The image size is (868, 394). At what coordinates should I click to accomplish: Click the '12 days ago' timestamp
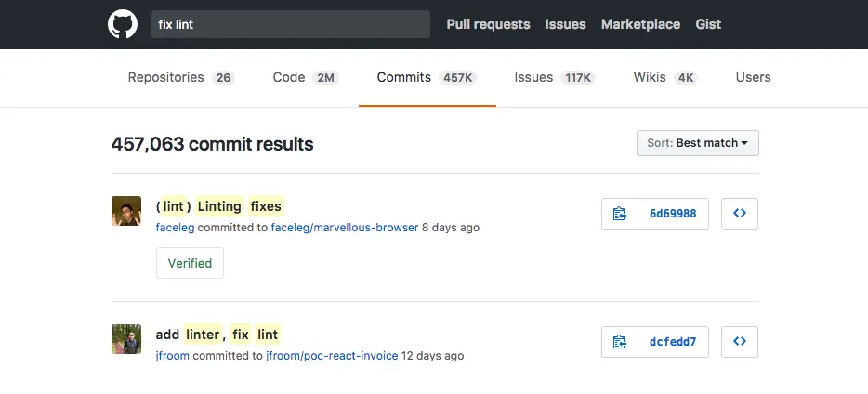click(432, 356)
